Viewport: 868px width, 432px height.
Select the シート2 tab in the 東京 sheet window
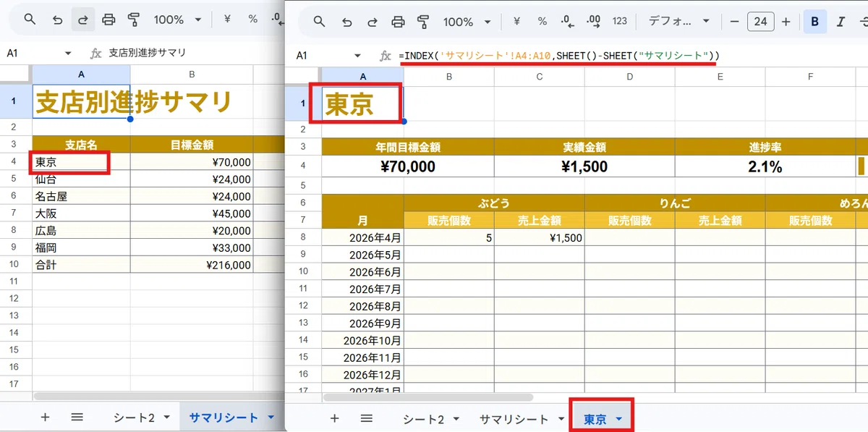(x=423, y=419)
